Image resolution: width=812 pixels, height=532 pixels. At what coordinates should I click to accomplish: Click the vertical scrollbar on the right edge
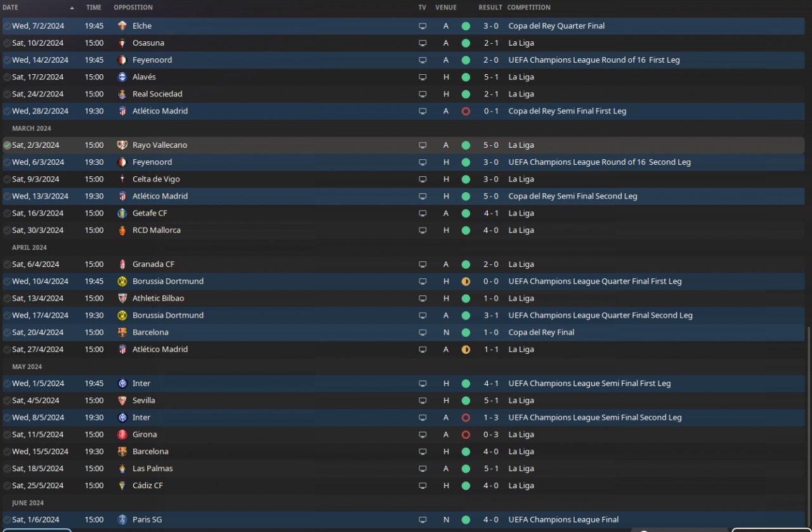[808, 425]
